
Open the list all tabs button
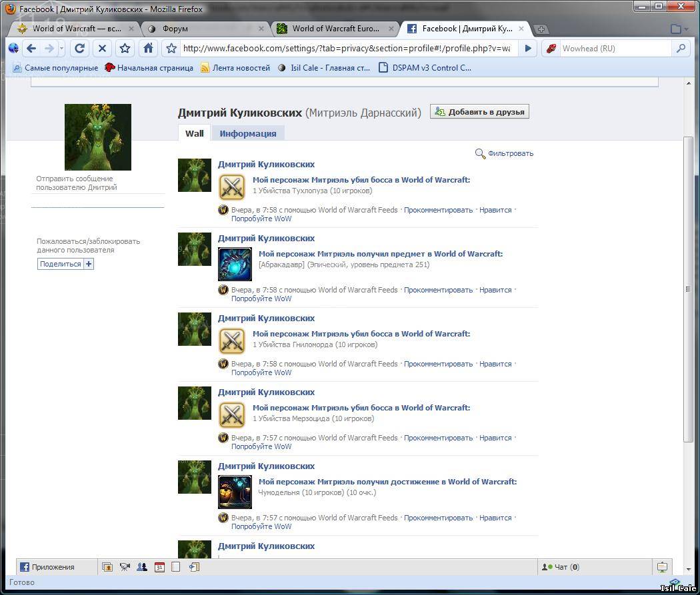click(679, 29)
